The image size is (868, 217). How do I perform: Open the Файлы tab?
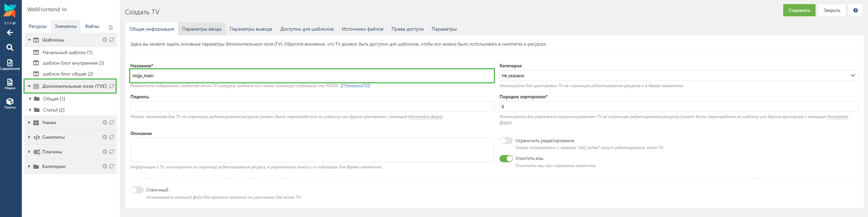point(92,27)
